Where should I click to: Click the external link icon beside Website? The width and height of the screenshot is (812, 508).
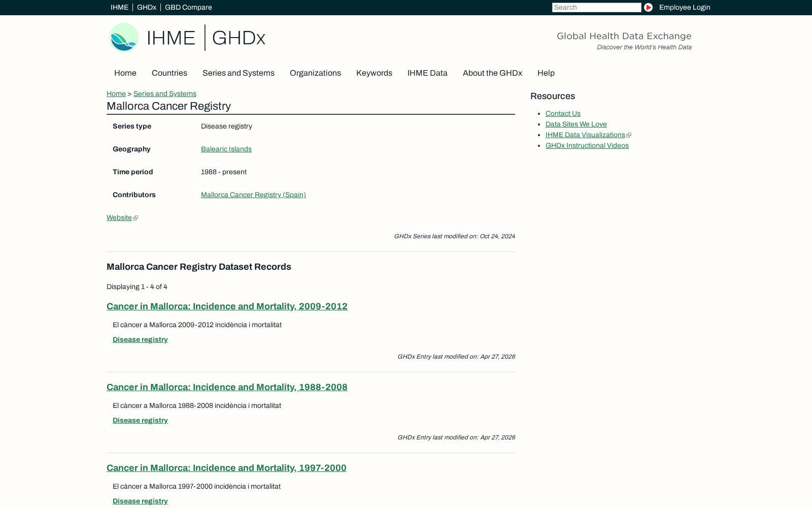(x=136, y=218)
